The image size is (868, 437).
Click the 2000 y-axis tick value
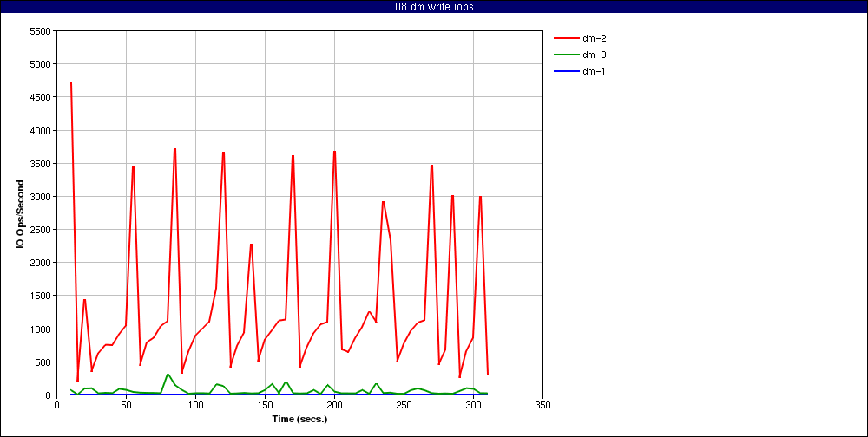[x=41, y=263]
